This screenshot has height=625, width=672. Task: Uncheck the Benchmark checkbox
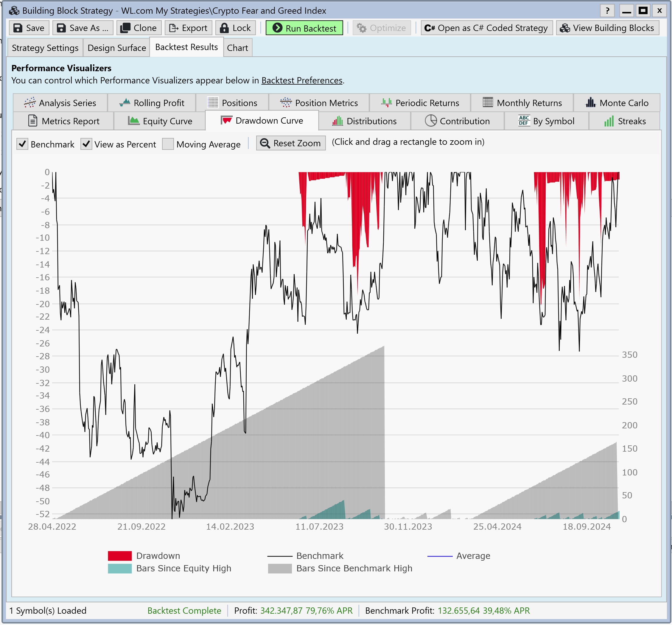point(23,144)
